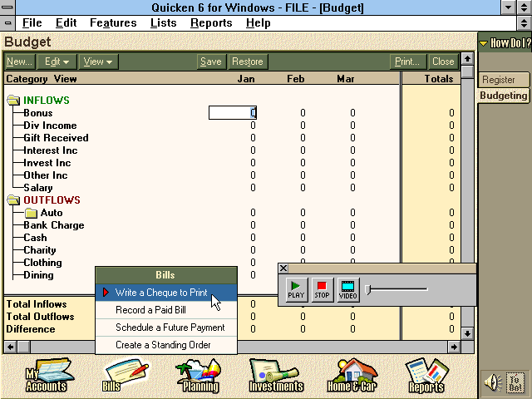Click the Bonus January input field

233,113
